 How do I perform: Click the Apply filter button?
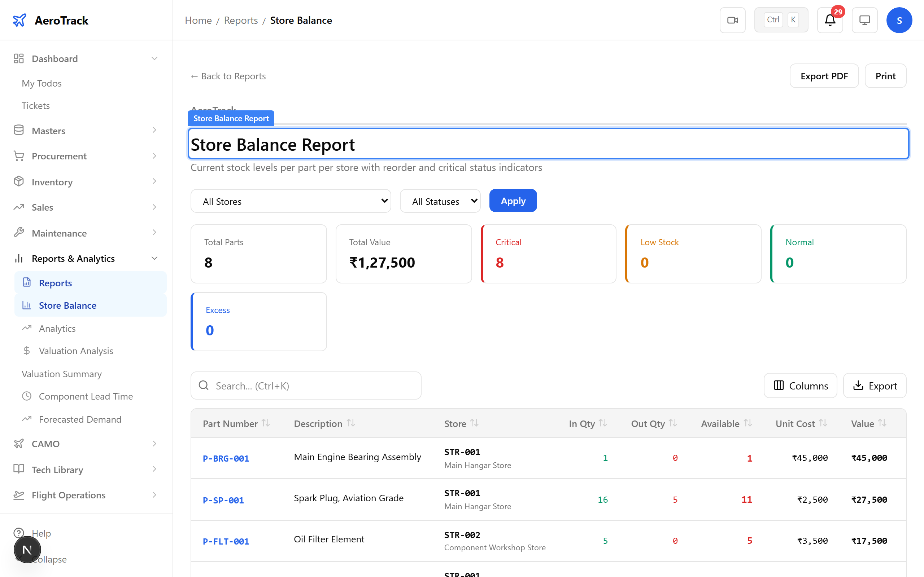513,201
